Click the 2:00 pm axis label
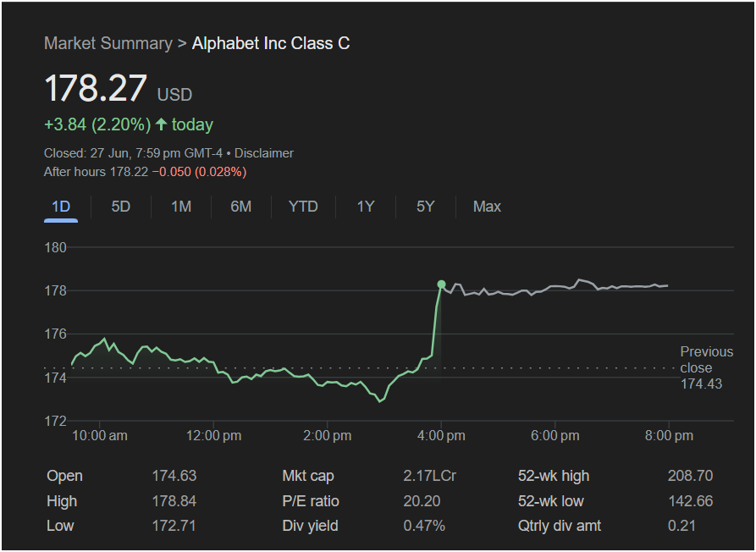This screenshot has height=552, width=756. coord(327,436)
